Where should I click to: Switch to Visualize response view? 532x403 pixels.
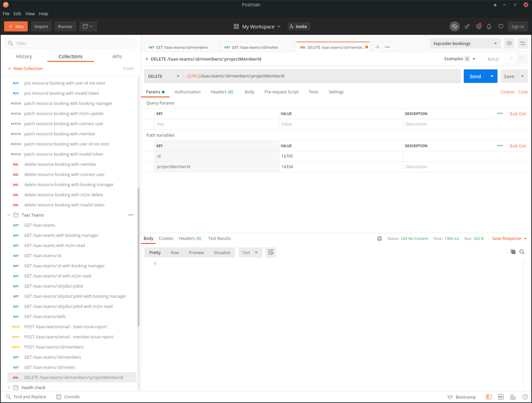click(222, 252)
